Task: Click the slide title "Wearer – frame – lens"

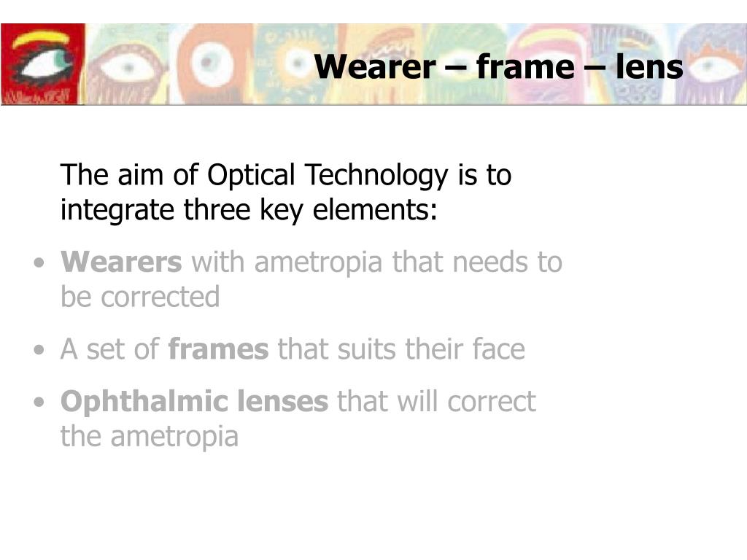Action: pyautogui.click(x=498, y=66)
